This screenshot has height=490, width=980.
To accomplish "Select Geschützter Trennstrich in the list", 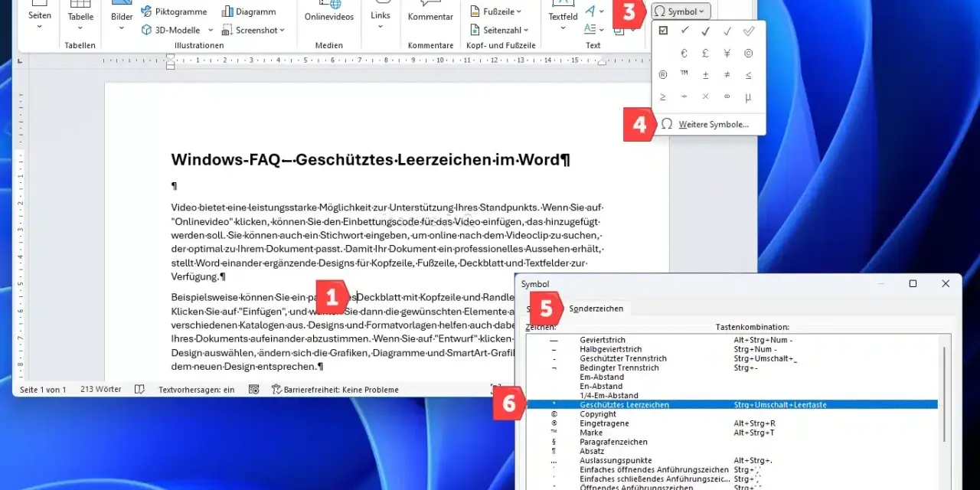I will tap(732, 358).
